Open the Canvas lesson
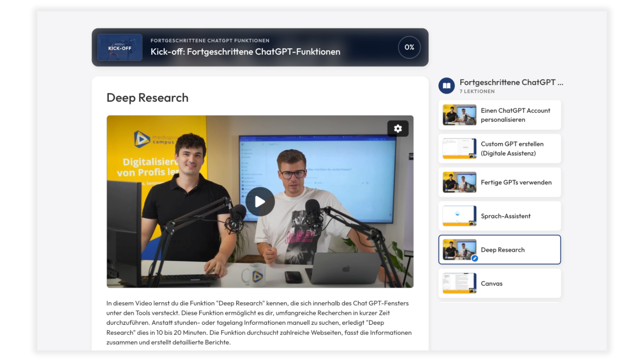The image size is (644, 362). (499, 283)
